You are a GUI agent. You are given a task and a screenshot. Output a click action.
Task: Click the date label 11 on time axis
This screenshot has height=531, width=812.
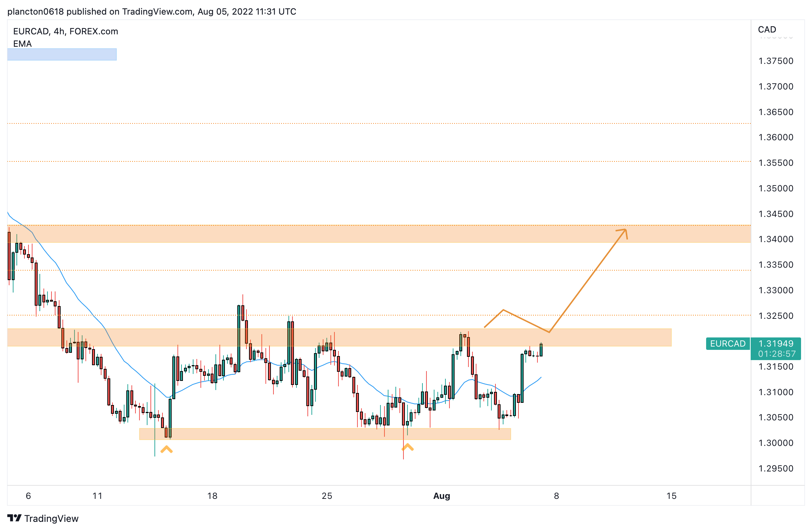[x=97, y=496]
